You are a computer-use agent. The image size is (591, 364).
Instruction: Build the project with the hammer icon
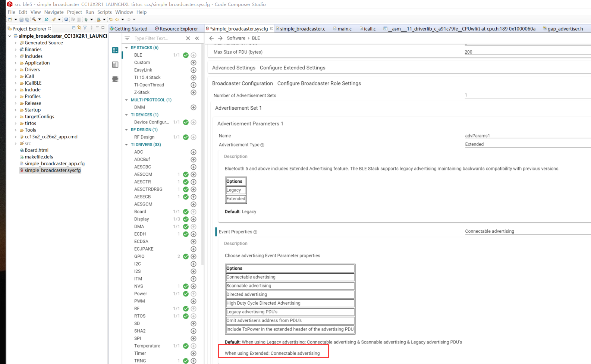[34, 19]
